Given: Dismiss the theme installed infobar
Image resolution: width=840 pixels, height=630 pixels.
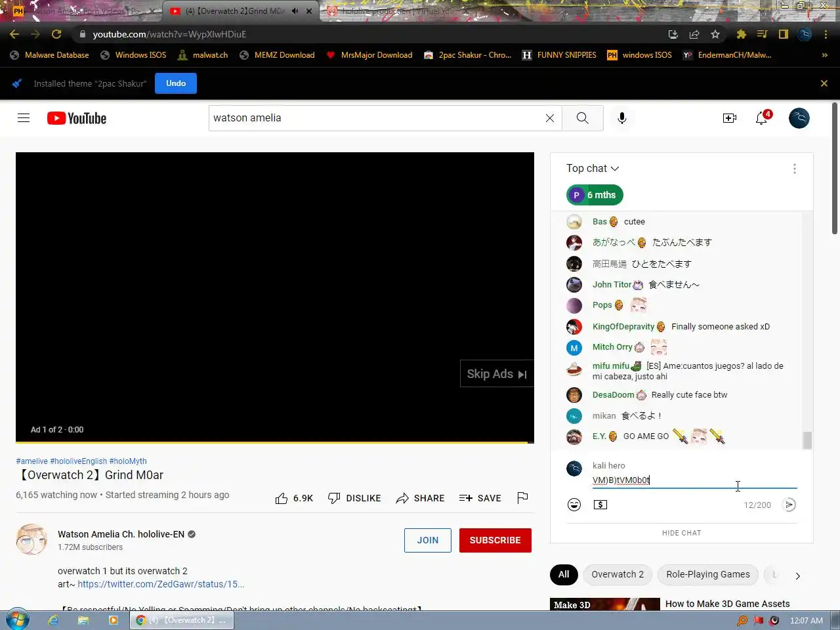Looking at the screenshot, I should tap(824, 83).
